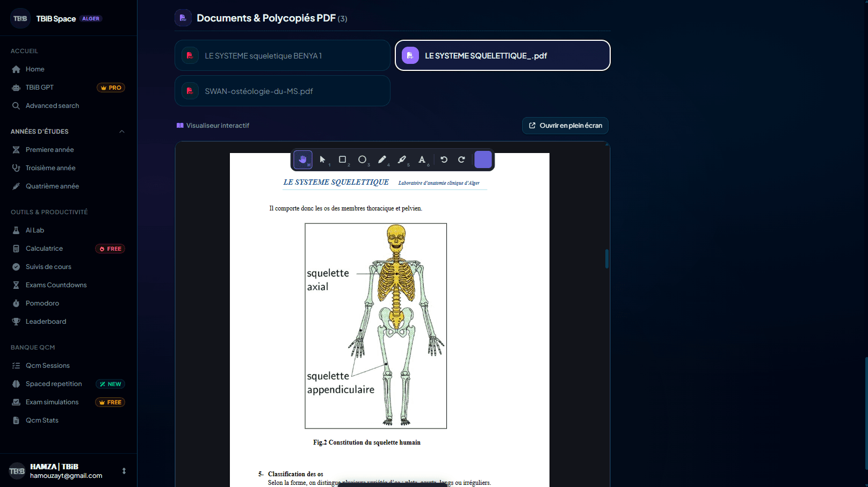Undo the last annotation
868x487 pixels.
click(x=444, y=159)
